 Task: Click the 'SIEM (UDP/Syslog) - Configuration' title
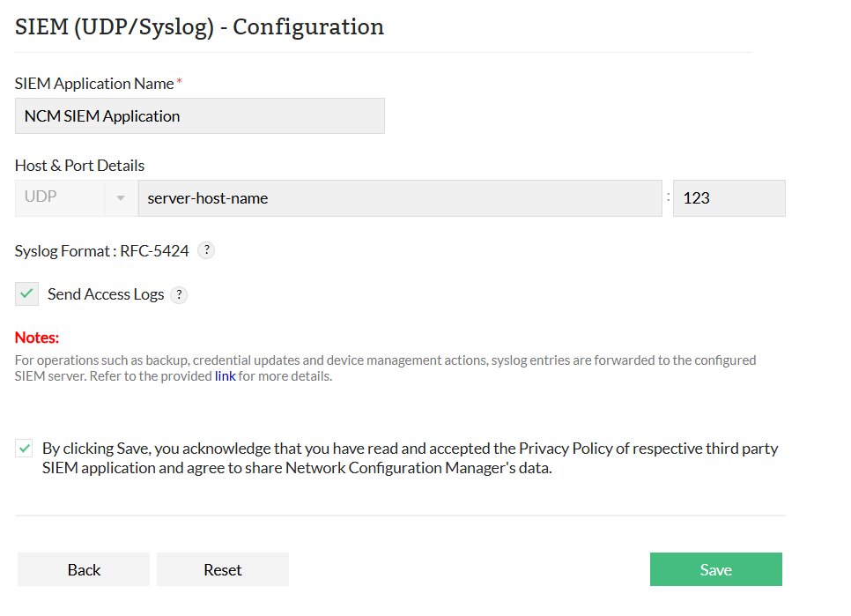click(x=199, y=27)
